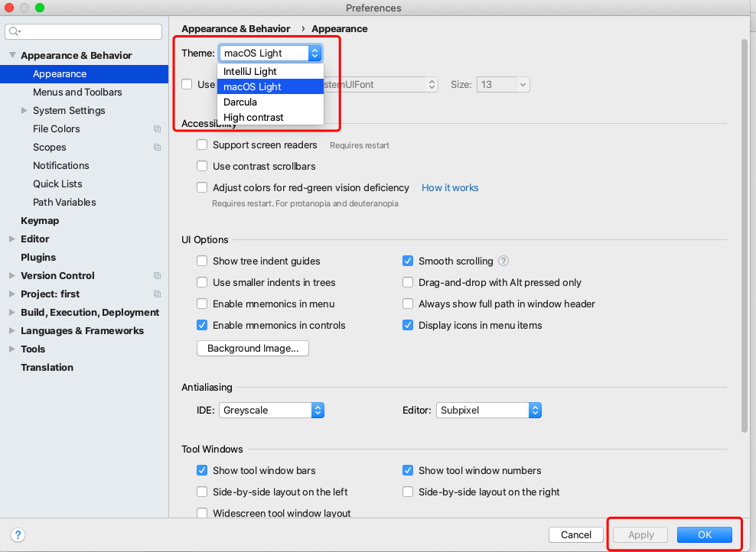Expand the Build, Execution, Deployment node
The width and height of the screenshot is (756, 552).
coord(12,312)
